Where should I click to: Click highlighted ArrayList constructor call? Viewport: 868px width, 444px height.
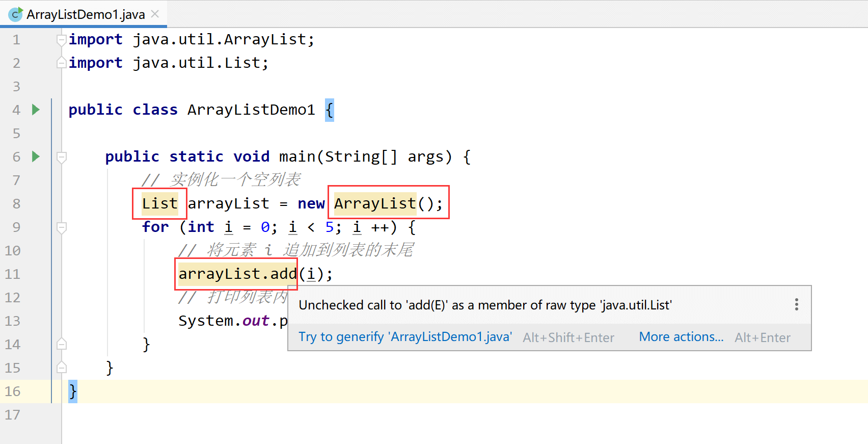(375, 203)
